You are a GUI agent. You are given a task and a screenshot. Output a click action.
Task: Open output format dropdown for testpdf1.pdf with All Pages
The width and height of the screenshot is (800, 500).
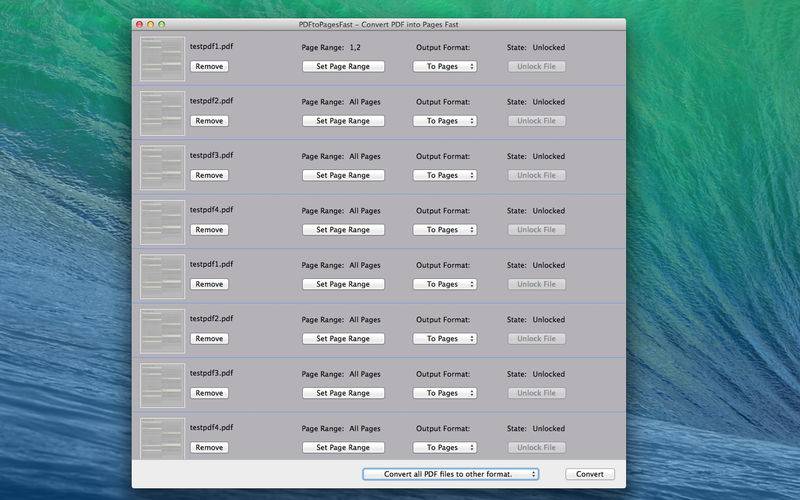tap(445, 284)
